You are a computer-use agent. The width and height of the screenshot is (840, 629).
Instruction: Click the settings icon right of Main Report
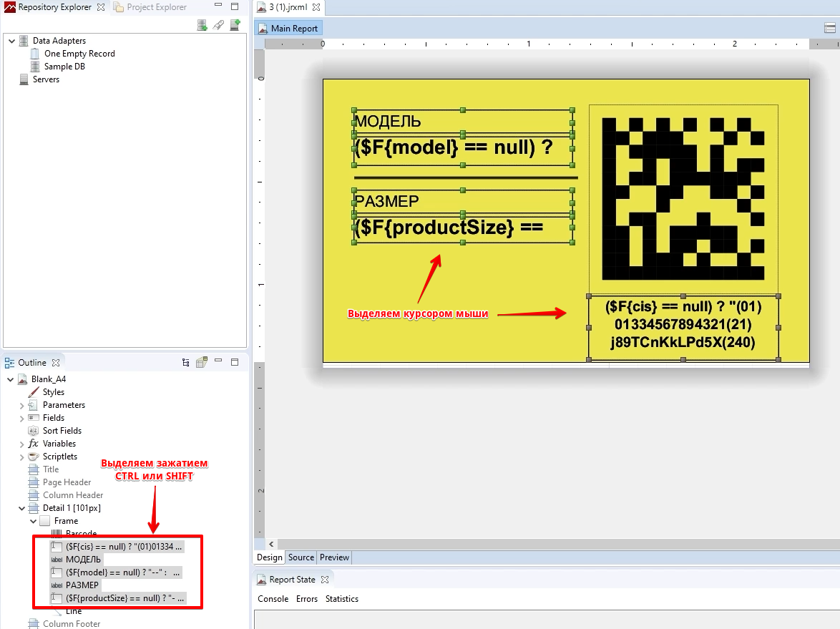pyautogui.click(x=830, y=29)
